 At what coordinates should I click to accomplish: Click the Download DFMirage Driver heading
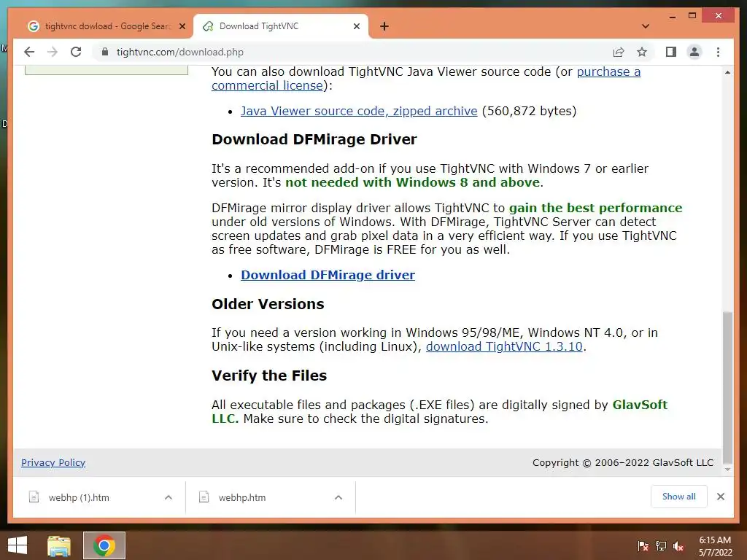coord(314,139)
